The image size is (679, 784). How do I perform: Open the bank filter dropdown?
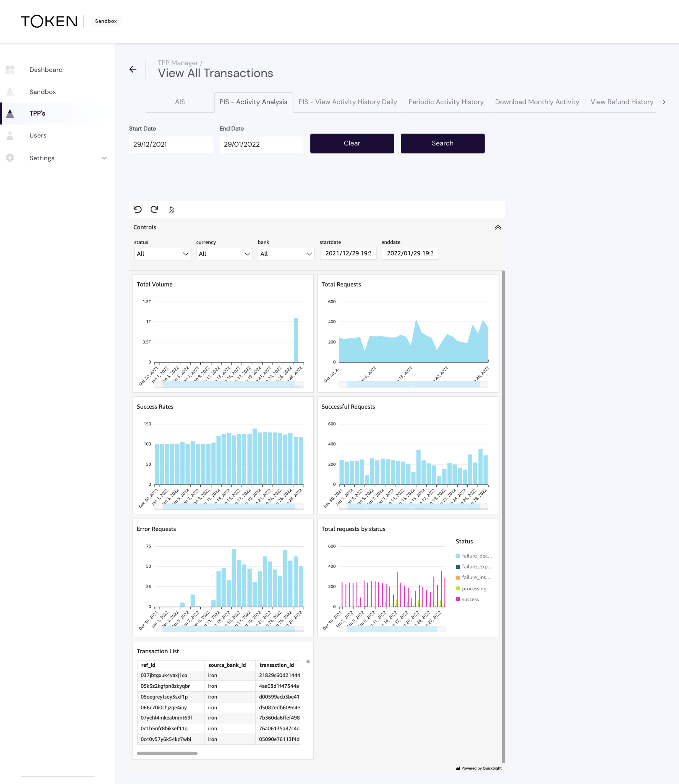[286, 254]
